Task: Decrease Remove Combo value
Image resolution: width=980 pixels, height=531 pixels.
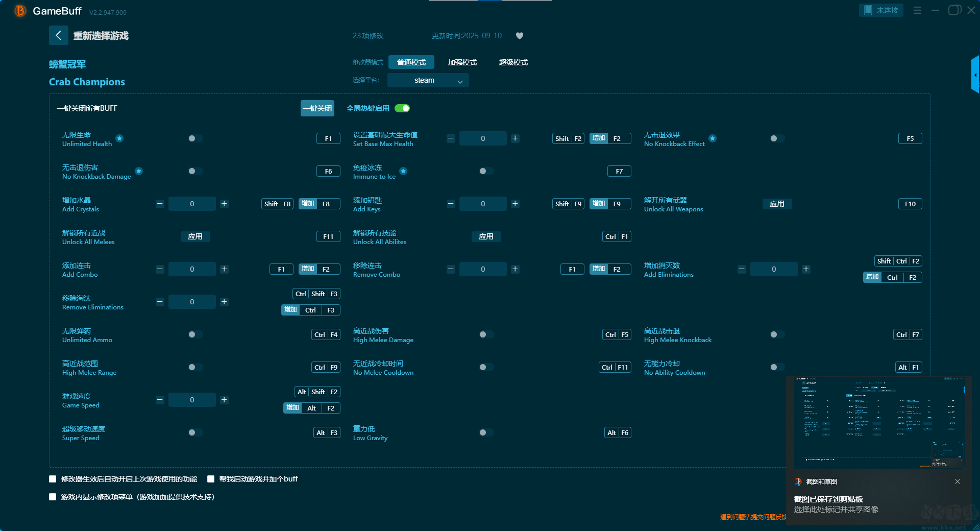Action: tap(451, 269)
